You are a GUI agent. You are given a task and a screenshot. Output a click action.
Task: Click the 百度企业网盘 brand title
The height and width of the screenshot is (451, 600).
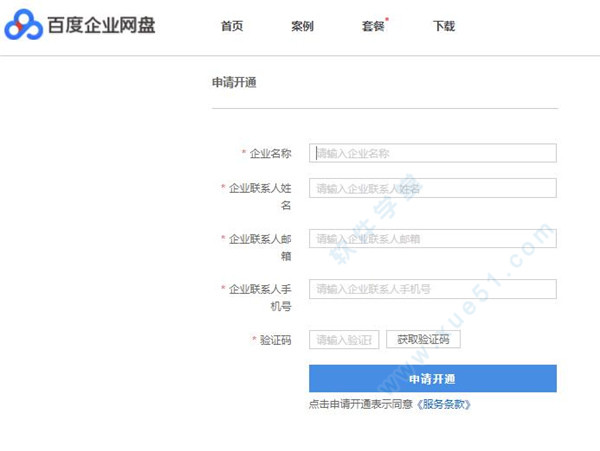pos(101,25)
